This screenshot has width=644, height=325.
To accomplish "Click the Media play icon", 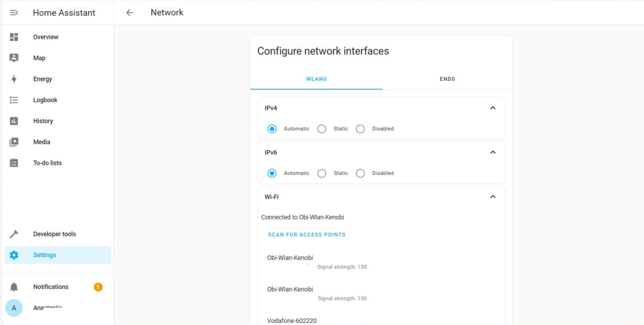I will click(x=14, y=142).
